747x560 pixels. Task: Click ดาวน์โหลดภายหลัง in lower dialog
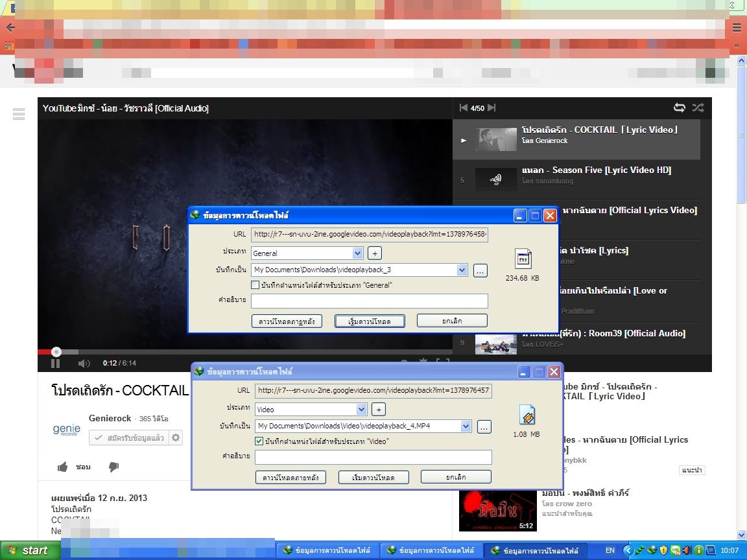click(290, 478)
